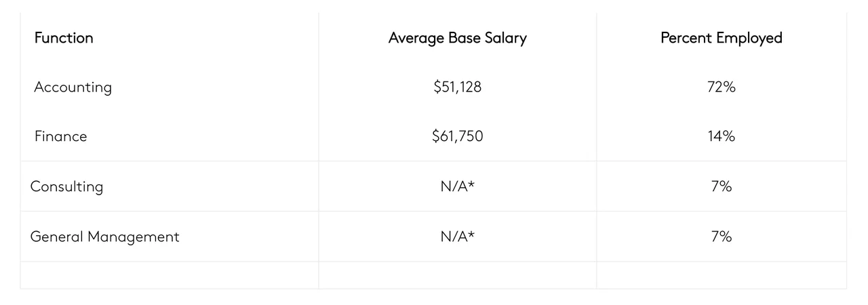This screenshot has width=868, height=305.
Task: Click the empty cell below General Management
Action: click(x=170, y=275)
